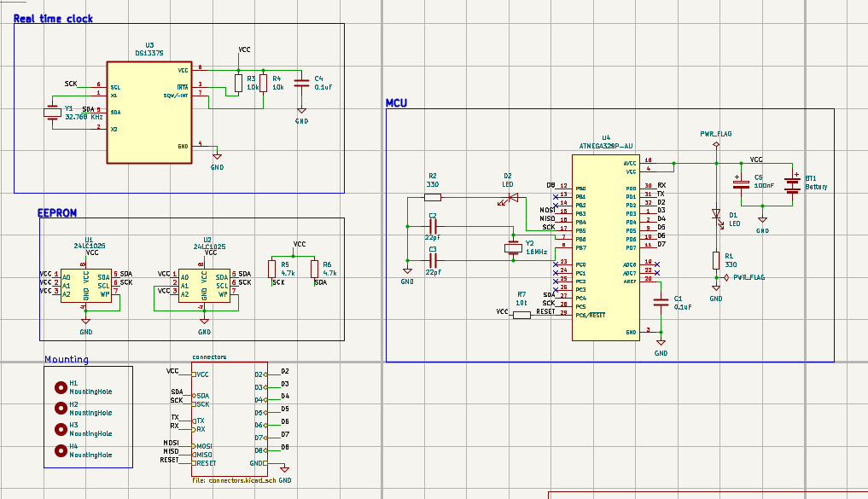Select resistor R7 10k symbol
The width and height of the screenshot is (868, 499).
(x=521, y=316)
